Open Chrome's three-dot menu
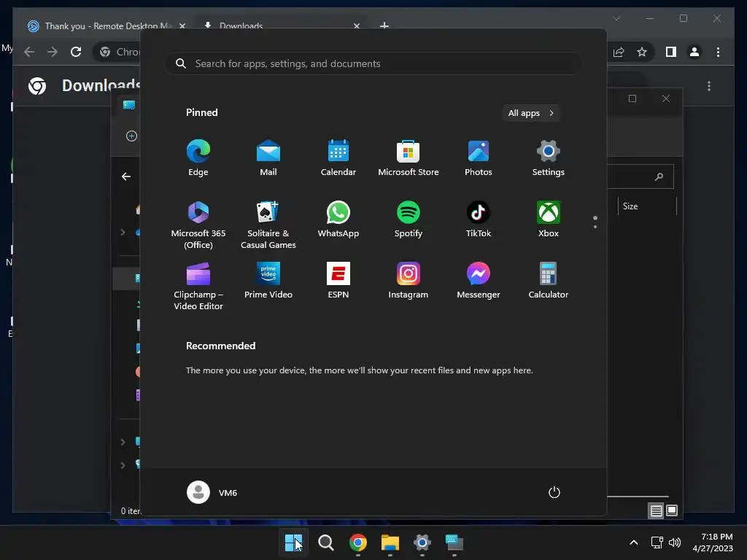This screenshot has width=747, height=560. coord(718,52)
